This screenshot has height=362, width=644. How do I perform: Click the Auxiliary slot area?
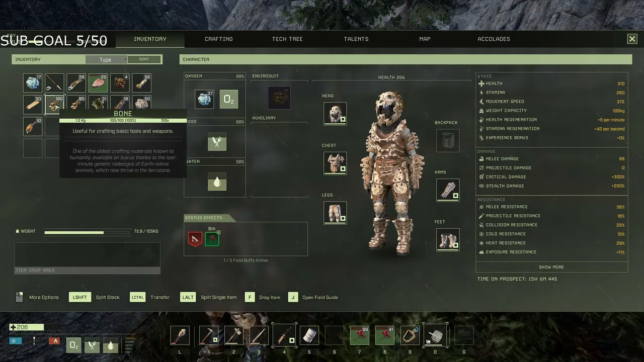pos(280,159)
